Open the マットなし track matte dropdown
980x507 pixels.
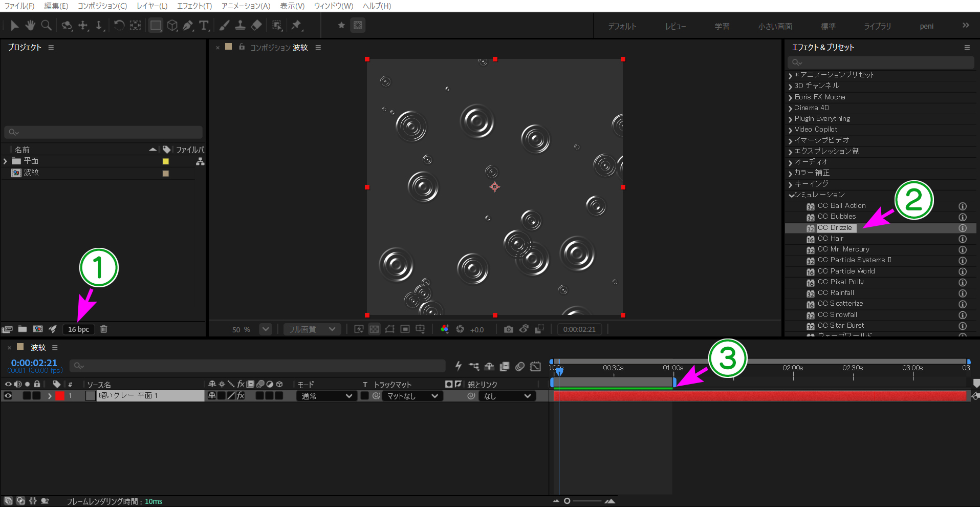pyautogui.click(x=412, y=396)
